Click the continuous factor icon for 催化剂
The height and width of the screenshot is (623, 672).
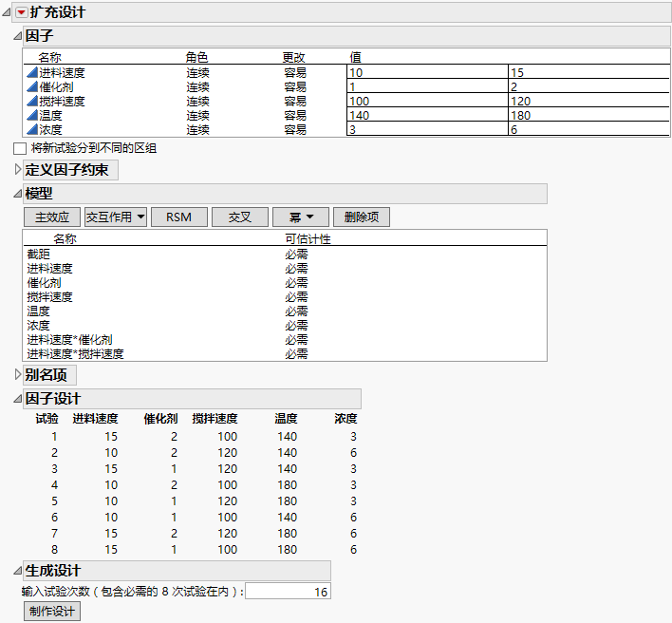pyautogui.click(x=32, y=87)
